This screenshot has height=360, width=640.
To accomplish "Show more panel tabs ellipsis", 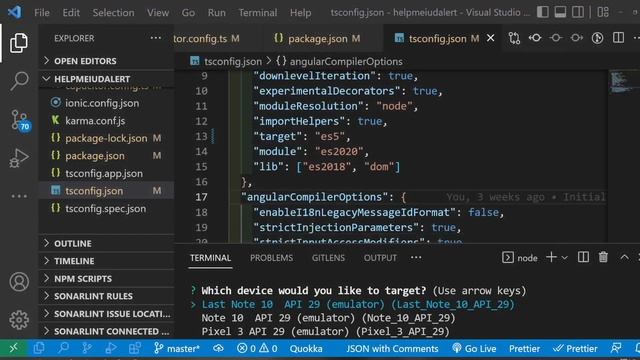I will tap(416, 258).
